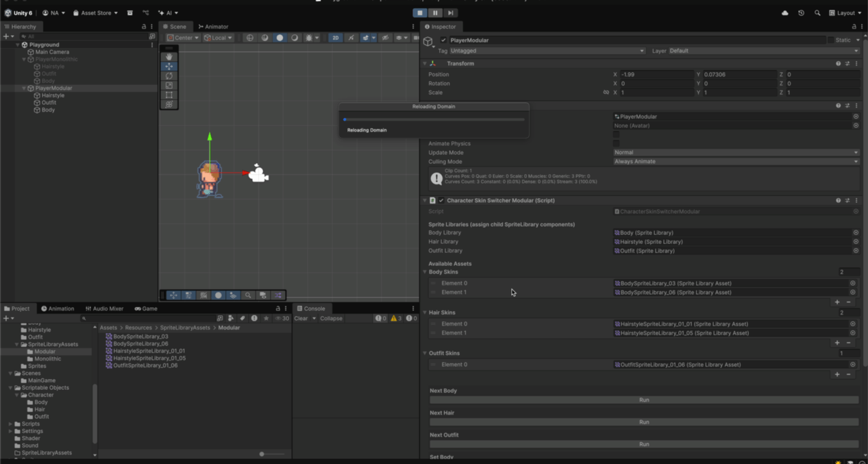Select the Rect transform tool

169,95
